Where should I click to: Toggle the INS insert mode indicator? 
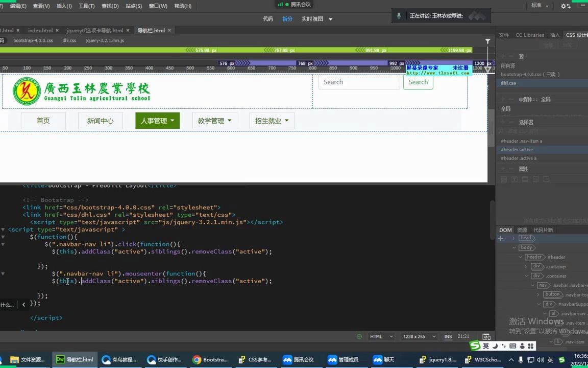[448, 336]
